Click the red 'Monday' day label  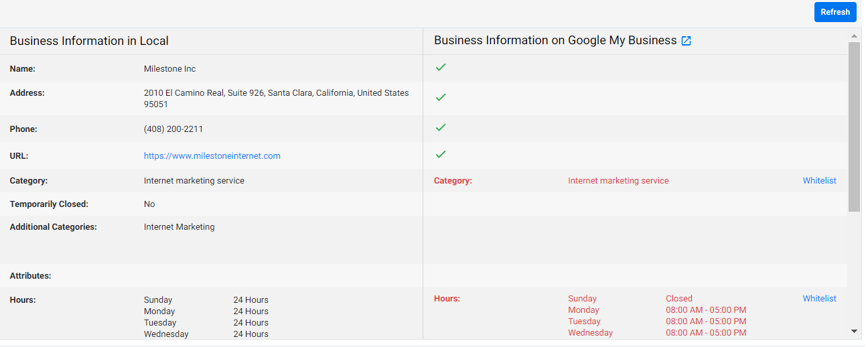[x=583, y=310]
